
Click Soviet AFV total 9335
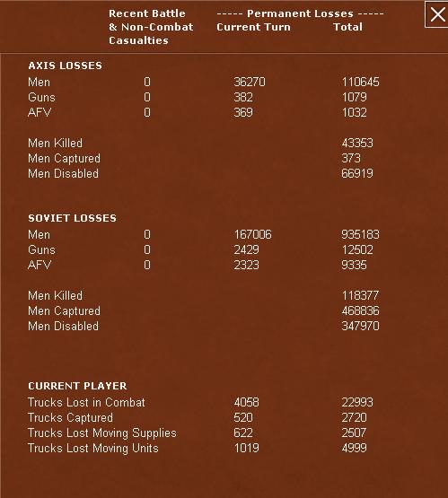pos(354,265)
